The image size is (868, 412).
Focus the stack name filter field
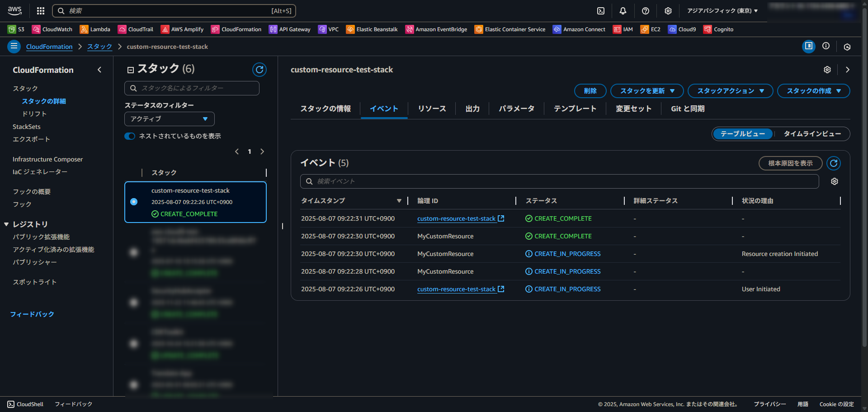[x=192, y=88]
